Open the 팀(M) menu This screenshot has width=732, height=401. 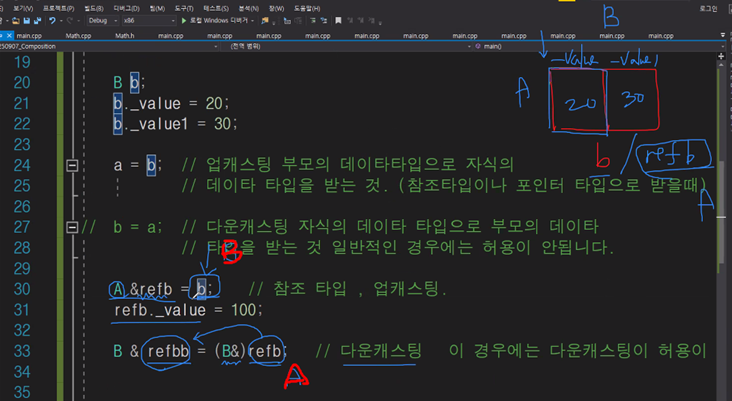(x=157, y=8)
